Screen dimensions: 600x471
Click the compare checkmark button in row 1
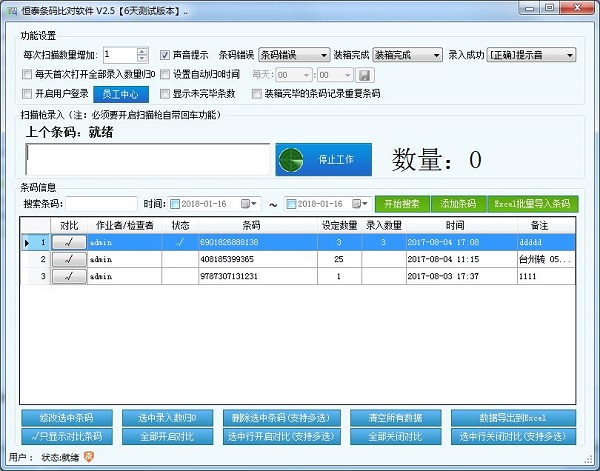pos(69,242)
